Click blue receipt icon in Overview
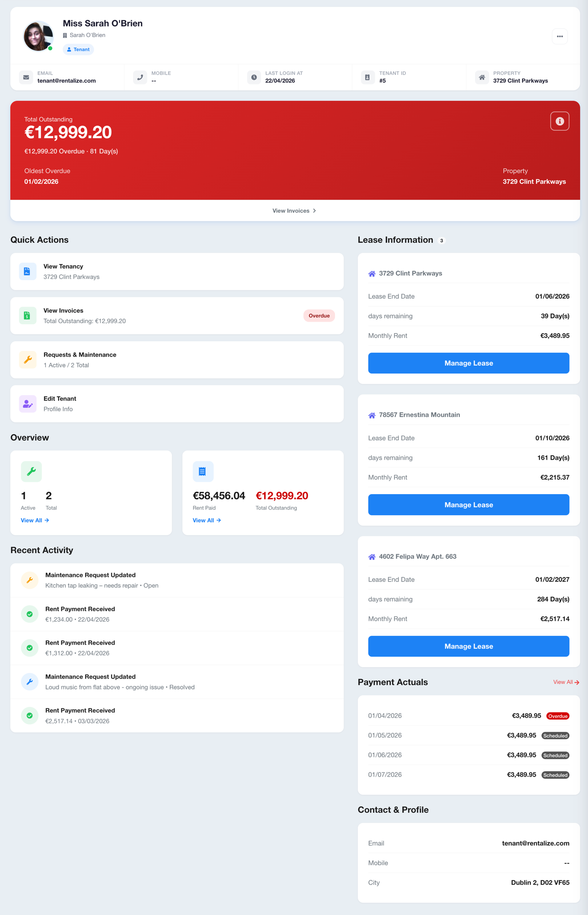 pyautogui.click(x=203, y=471)
